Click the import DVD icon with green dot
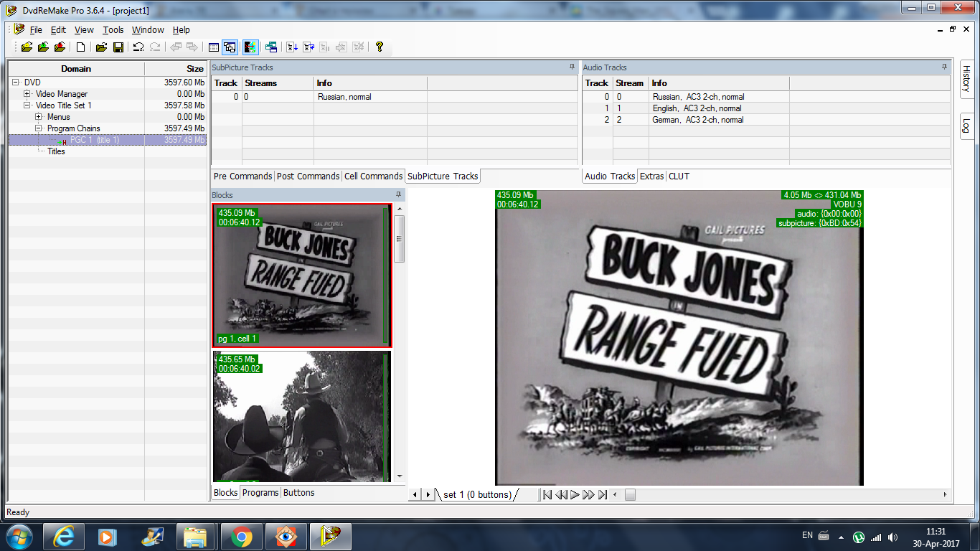 coord(43,47)
